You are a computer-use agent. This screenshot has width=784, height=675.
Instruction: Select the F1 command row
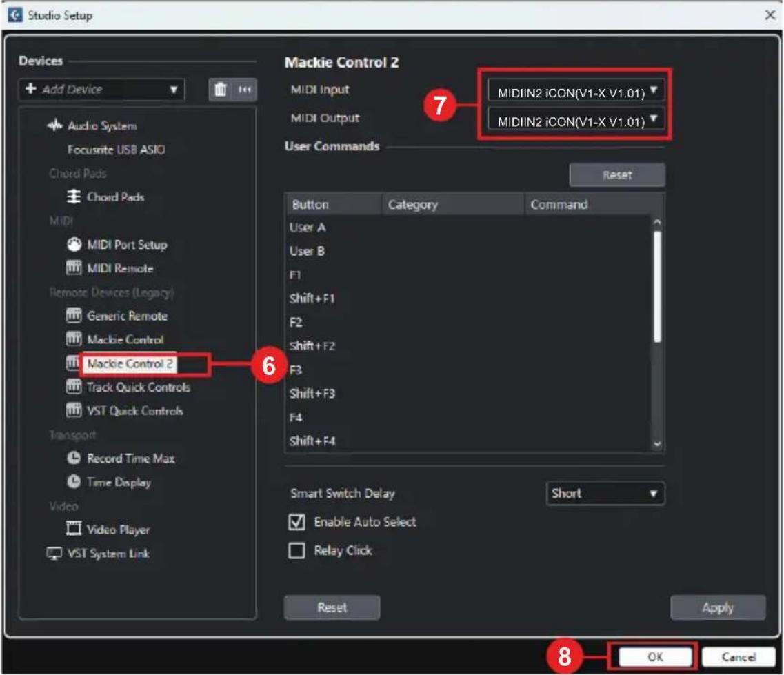point(469,275)
